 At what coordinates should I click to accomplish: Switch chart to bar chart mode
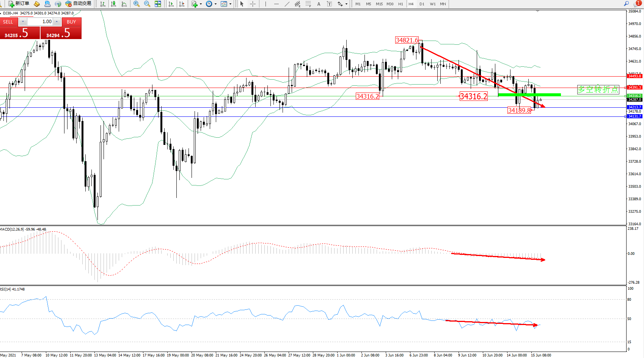click(x=103, y=4)
